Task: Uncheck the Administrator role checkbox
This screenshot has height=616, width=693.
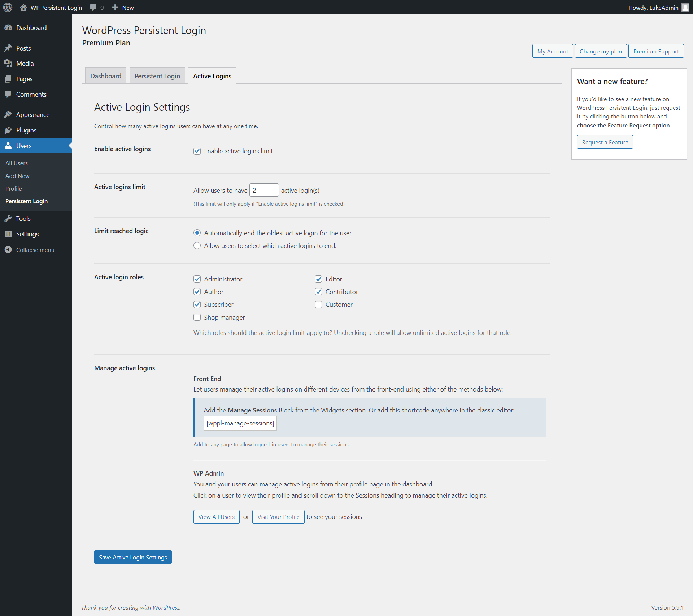Action: (x=197, y=279)
